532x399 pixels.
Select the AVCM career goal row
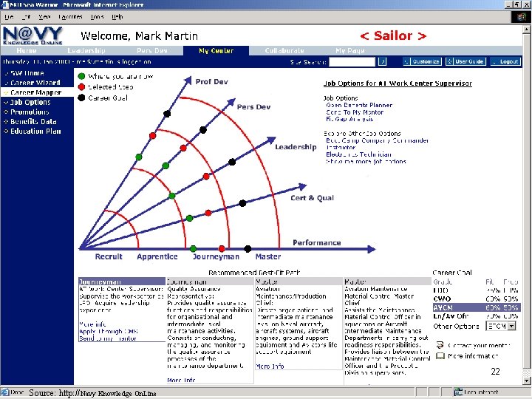click(477, 307)
